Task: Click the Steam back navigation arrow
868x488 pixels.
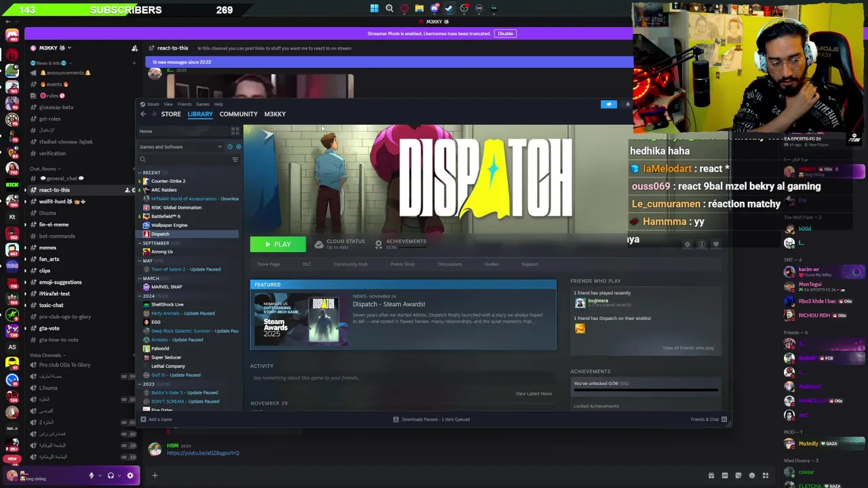Action: 143,114
